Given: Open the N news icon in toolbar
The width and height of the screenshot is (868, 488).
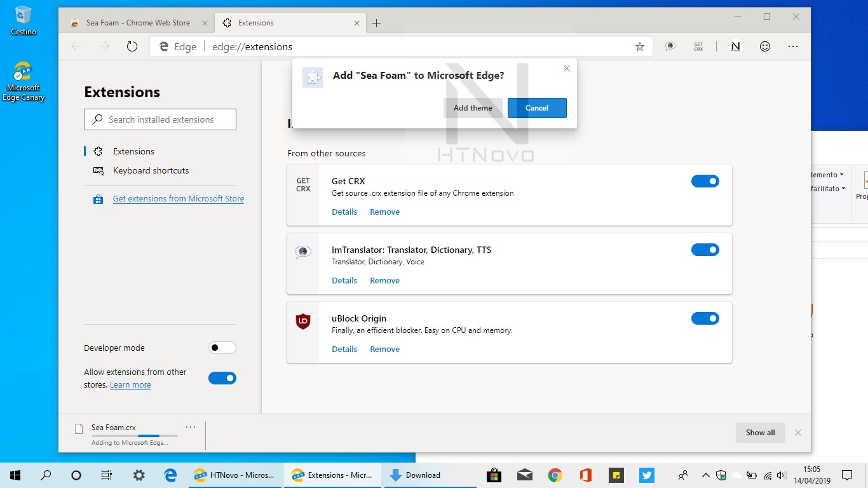Looking at the screenshot, I should click(735, 46).
